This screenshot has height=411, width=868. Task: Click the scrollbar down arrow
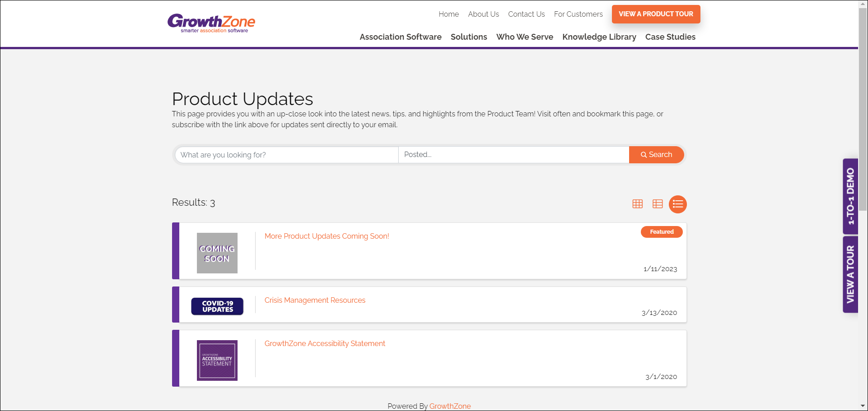click(862, 405)
